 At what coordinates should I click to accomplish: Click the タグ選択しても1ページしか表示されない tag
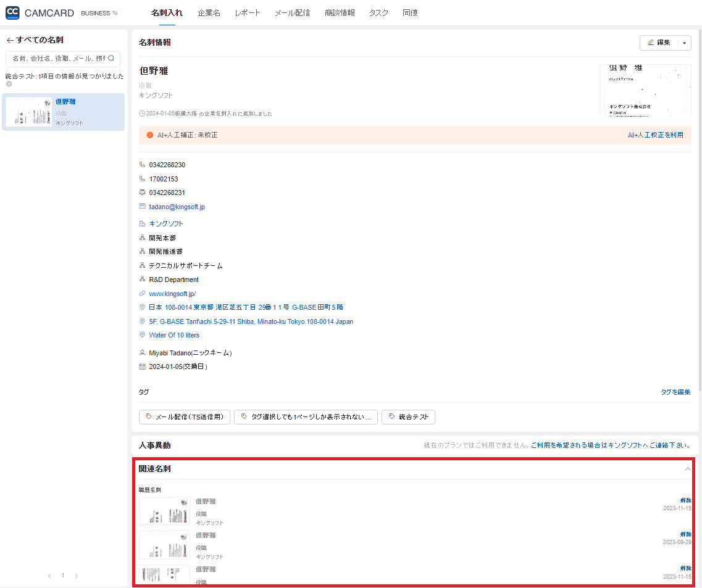coord(306,417)
